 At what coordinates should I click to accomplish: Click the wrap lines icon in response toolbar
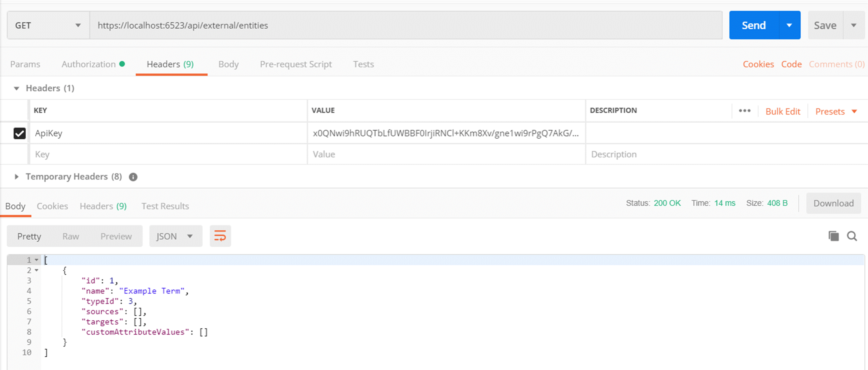pyautogui.click(x=220, y=236)
